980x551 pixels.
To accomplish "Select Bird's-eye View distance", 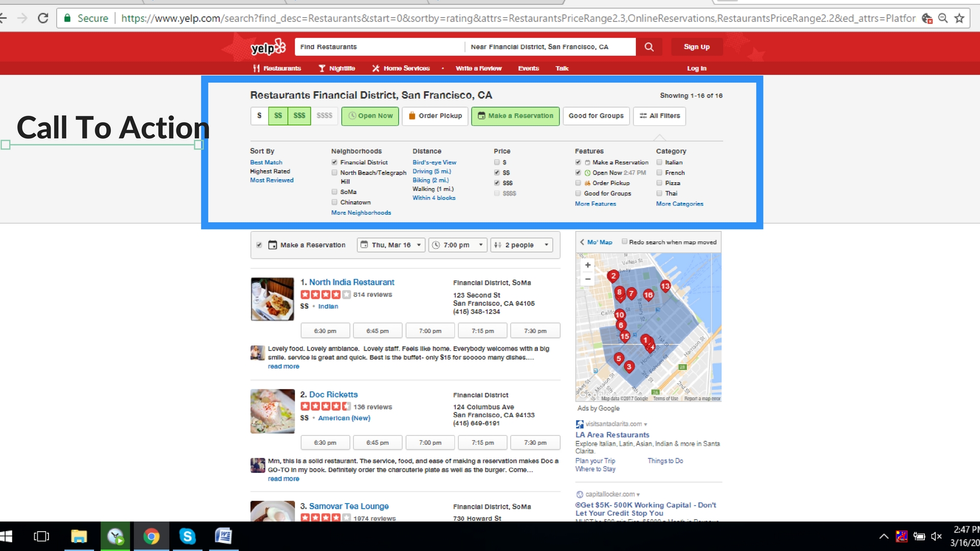I will (x=434, y=162).
